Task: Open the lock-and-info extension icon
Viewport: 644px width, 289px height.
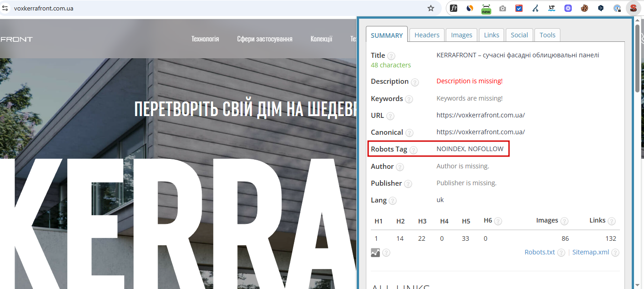Action: tap(617, 8)
